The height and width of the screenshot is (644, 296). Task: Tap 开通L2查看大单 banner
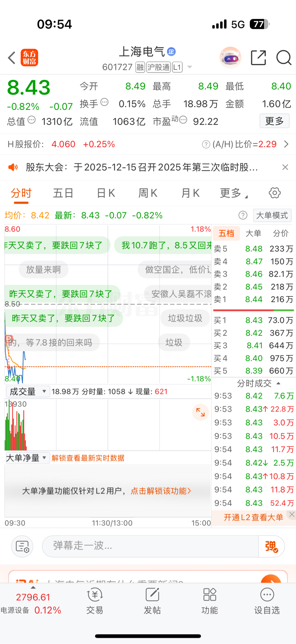(x=253, y=517)
